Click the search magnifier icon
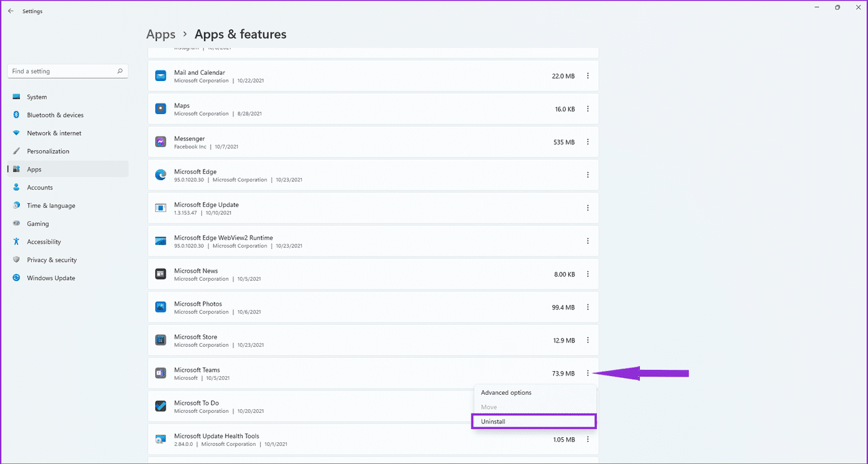 [120, 71]
